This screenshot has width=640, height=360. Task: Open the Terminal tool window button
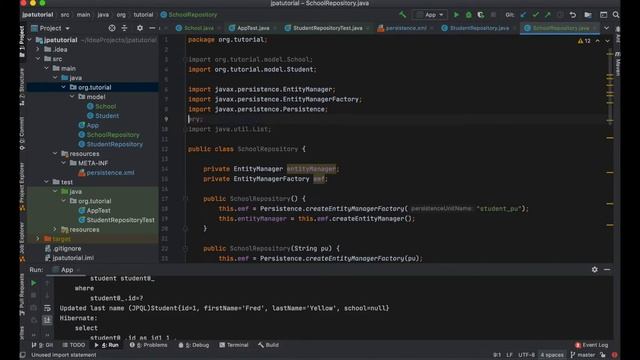pos(233,345)
